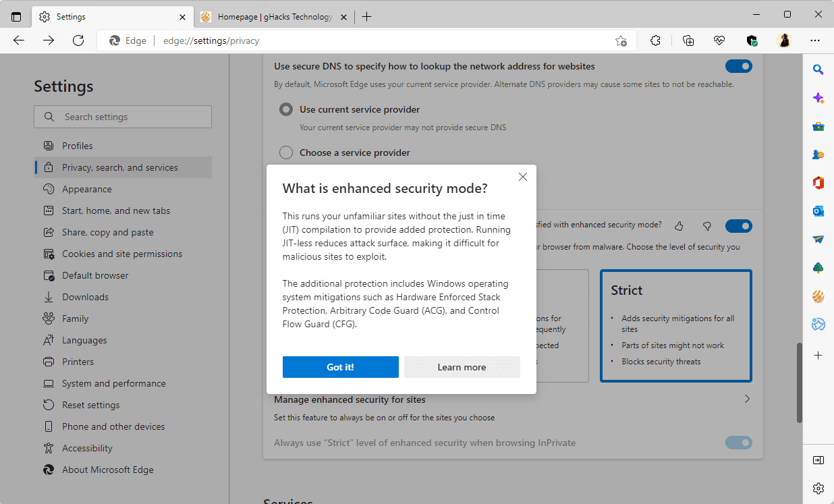Image resolution: width=834 pixels, height=504 pixels.
Task: Open the profile avatar menu
Action: pyautogui.click(x=783, y=40)
